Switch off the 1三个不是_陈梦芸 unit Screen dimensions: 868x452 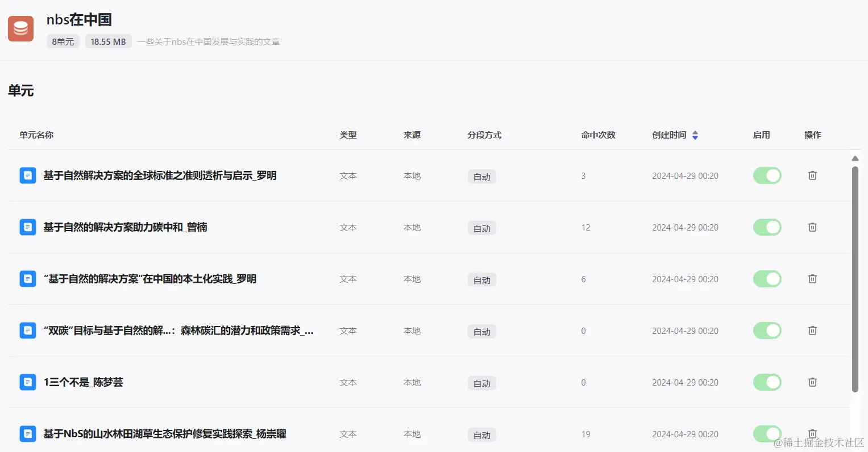tap(767, 382)
